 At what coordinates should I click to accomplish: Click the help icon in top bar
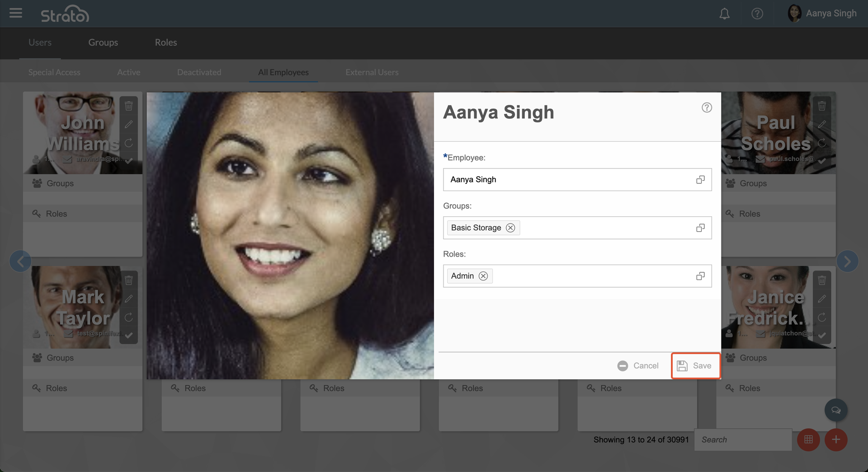coord(757,14)
